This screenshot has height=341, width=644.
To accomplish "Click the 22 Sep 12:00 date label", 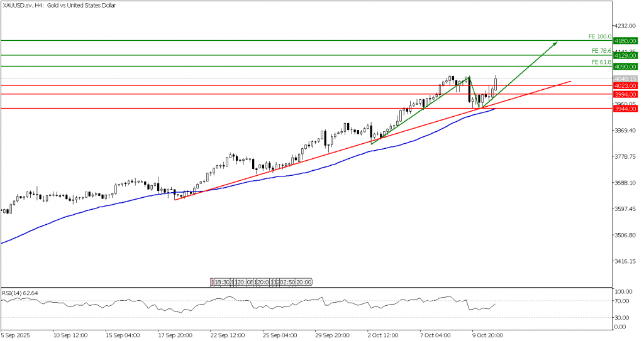I will [x=226, y=335].
